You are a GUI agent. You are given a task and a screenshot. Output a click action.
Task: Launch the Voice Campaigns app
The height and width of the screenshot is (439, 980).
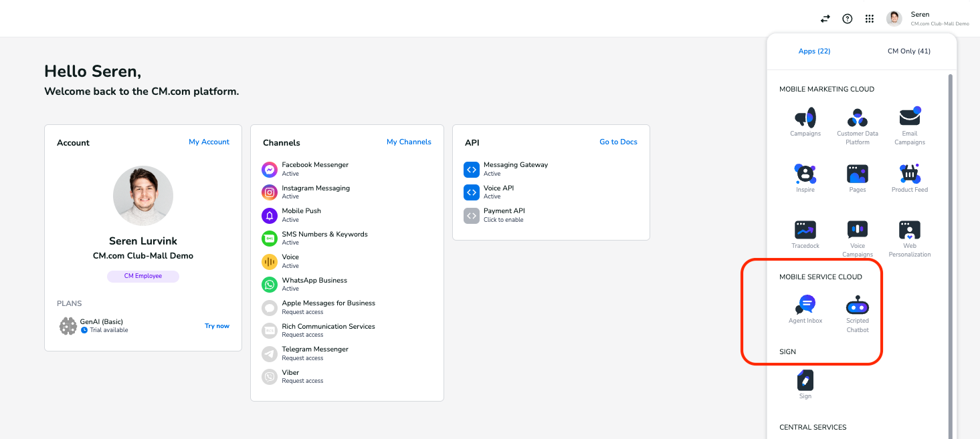[857, 231]
